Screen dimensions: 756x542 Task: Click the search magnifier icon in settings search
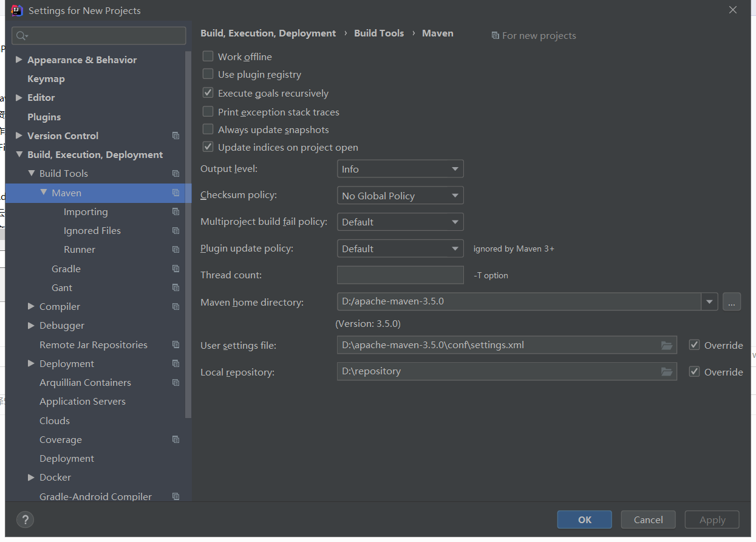pos(21,36)
